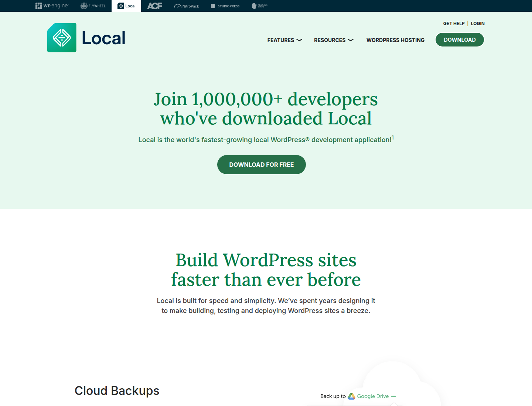Open the Flywheel brand link

coord(93,6)
